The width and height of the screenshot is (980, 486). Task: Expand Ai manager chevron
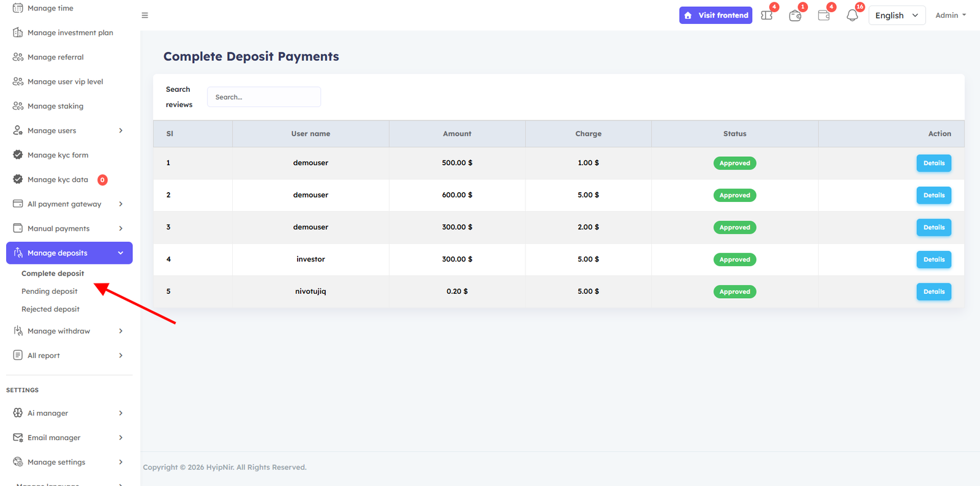tap(121, 413)
